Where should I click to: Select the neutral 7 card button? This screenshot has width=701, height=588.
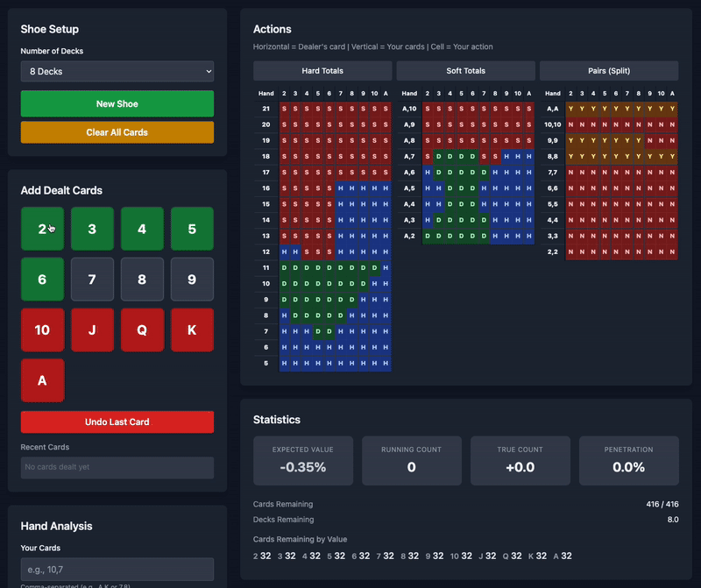(92, 280)
